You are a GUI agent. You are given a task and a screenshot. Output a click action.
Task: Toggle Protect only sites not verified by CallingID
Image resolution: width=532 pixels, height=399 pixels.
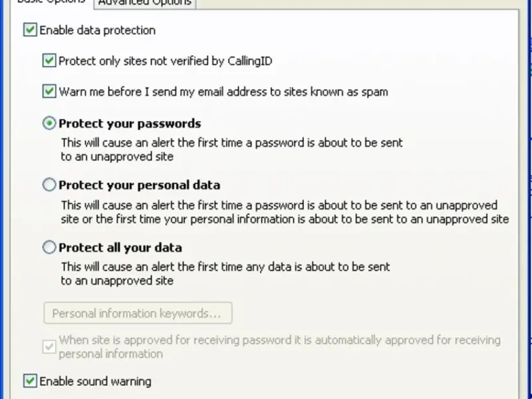(x=49, y=61)
